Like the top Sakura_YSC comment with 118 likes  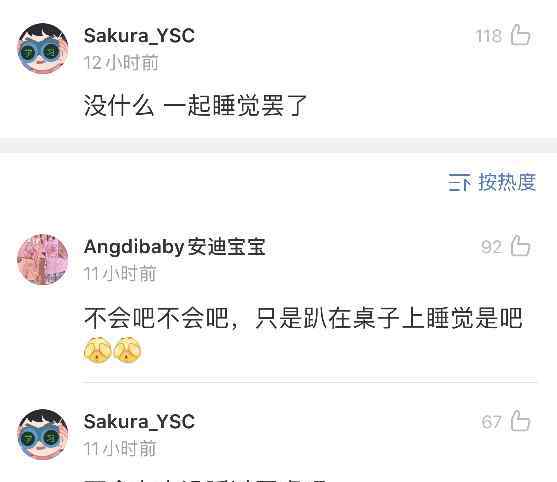click(520, 35)
